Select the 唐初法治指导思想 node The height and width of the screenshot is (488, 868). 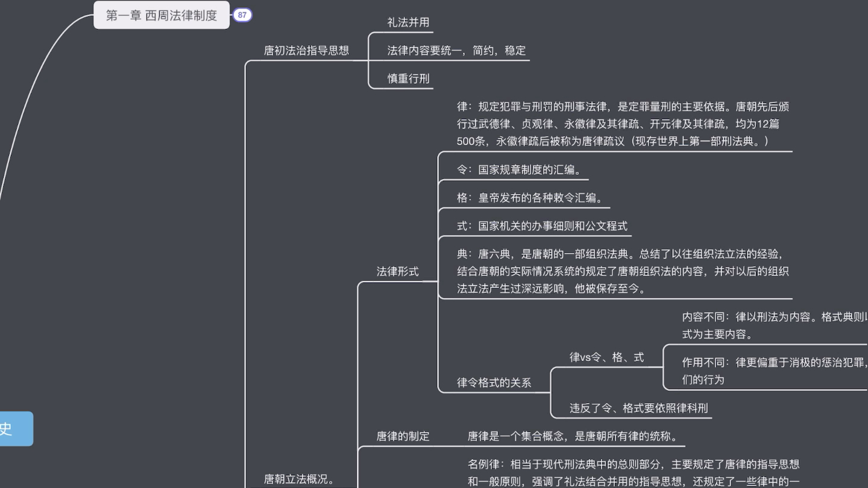[306, 51]
